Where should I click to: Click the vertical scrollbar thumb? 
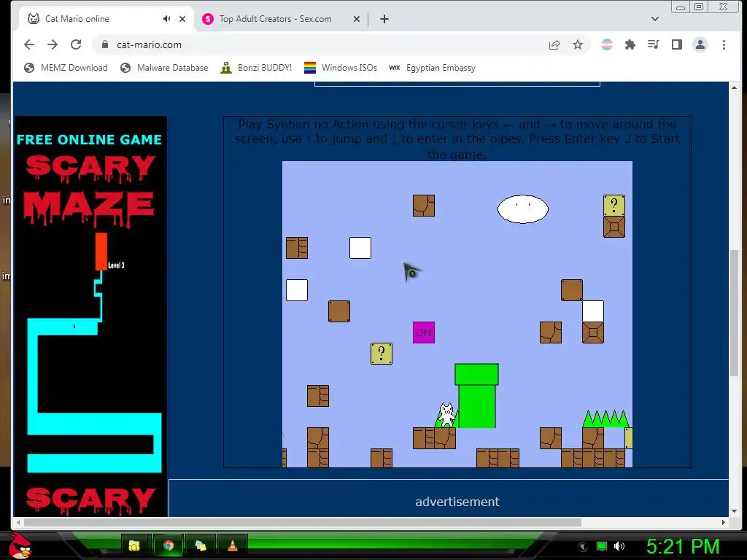[734, 312]
